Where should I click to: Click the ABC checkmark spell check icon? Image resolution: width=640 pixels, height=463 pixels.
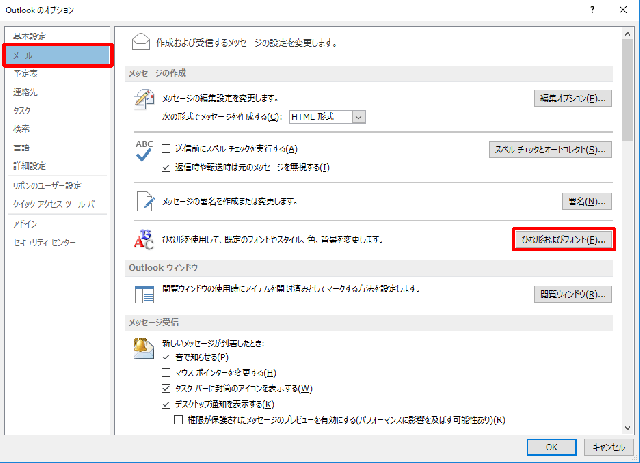click(144, 150)
